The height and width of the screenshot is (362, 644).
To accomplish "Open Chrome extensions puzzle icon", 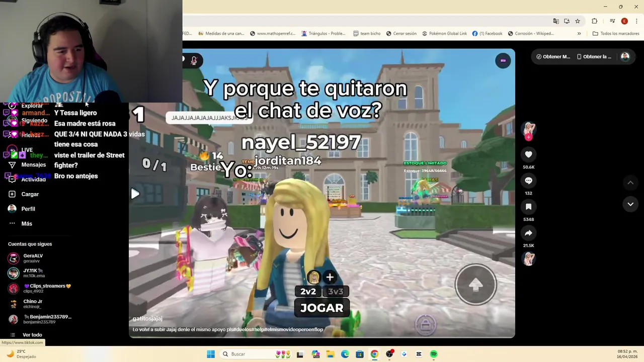I will tap(595, 21).
